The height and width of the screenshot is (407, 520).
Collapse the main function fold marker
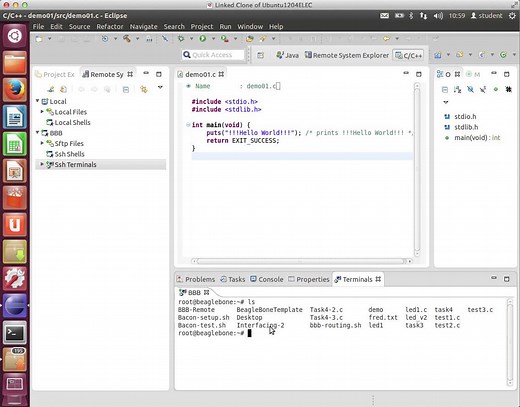(x=188, y=125)
